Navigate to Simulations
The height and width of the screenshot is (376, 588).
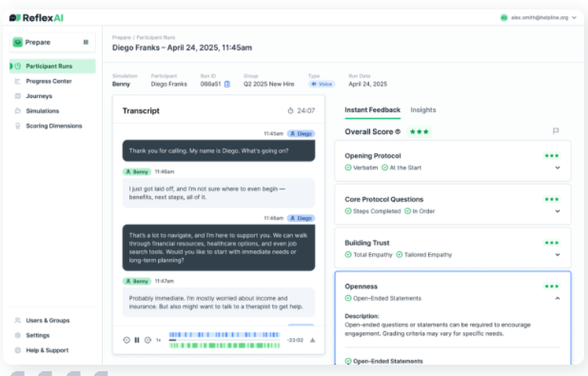[42, 111]
